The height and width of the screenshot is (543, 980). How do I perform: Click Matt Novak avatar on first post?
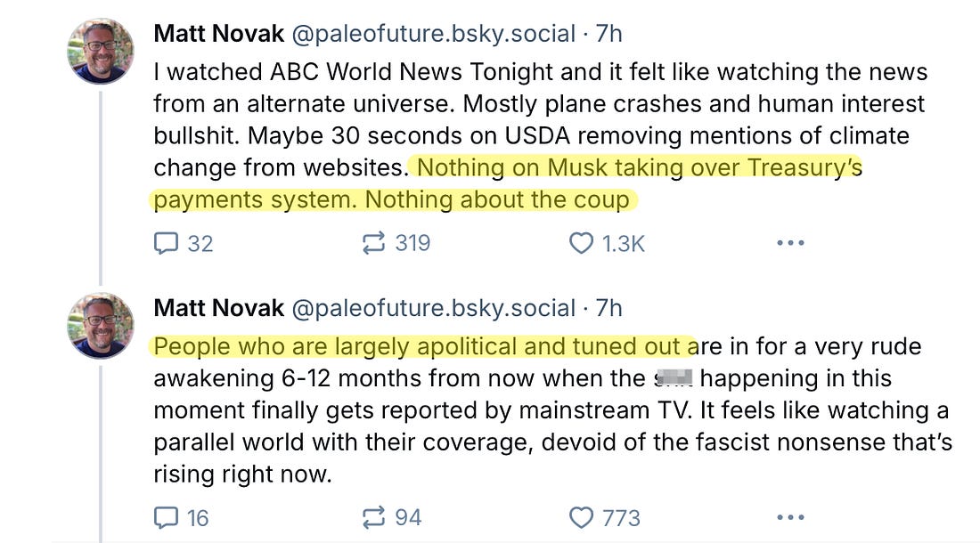tap(102, 51)
